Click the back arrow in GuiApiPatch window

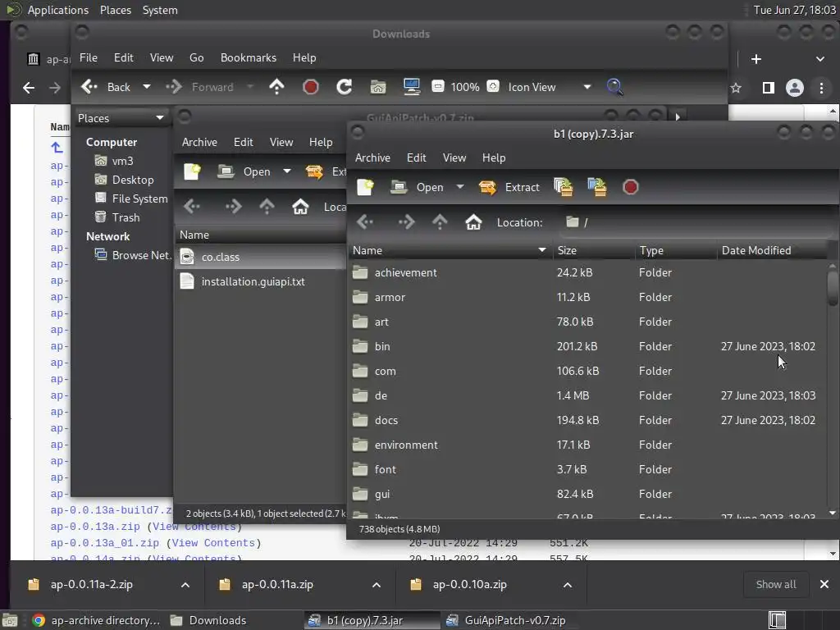pyautogui.click(x=192, y=206)
